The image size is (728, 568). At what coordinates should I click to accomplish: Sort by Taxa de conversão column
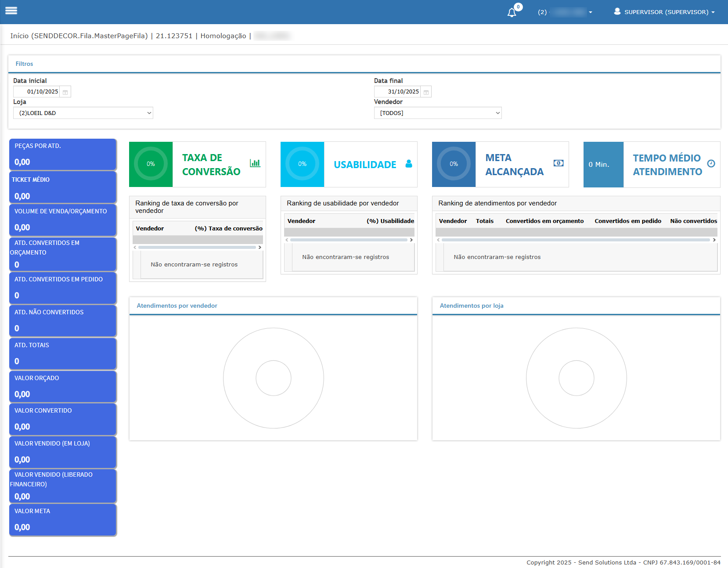tap(228, 228)
